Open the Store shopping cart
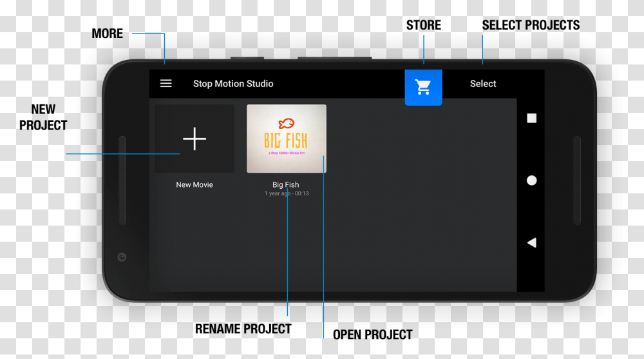Viewport: 644px width, 359px height. point(423,87)
